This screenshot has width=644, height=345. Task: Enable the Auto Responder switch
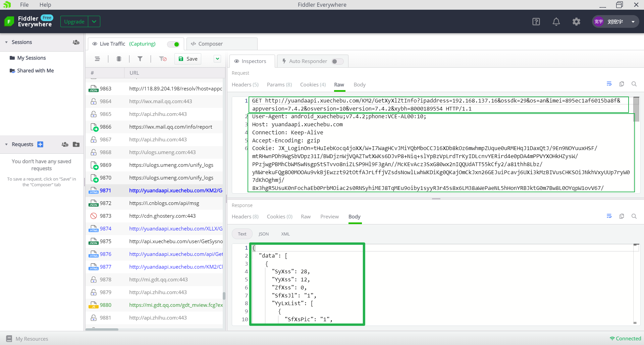[337, 61]
